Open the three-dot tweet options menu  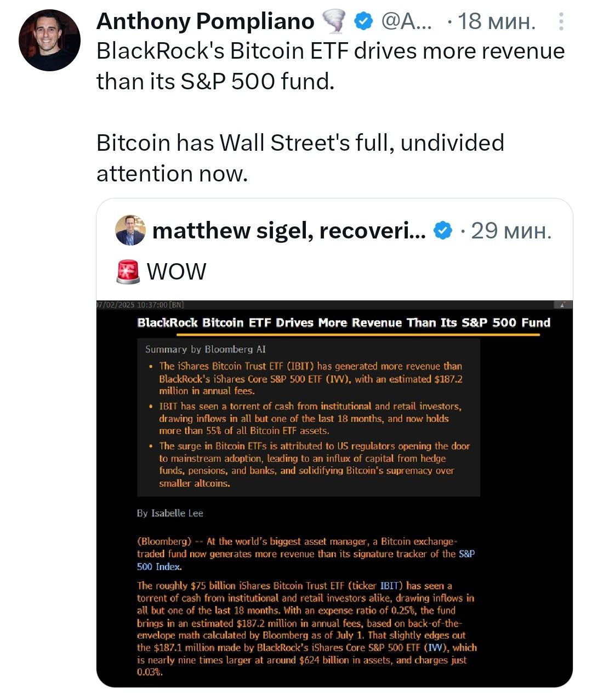[x=561, y=21]
